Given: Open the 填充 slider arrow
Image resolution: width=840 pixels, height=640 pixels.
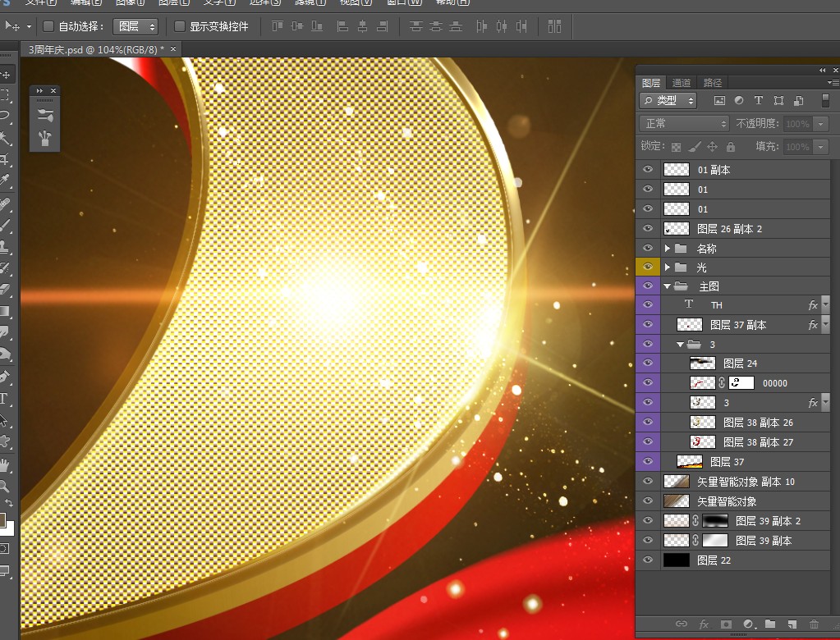Looking at the screenshot, I should pos(820,147).
